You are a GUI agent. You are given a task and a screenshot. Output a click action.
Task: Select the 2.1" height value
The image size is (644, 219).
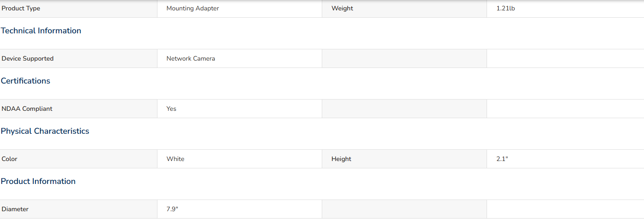click(502, 159)
